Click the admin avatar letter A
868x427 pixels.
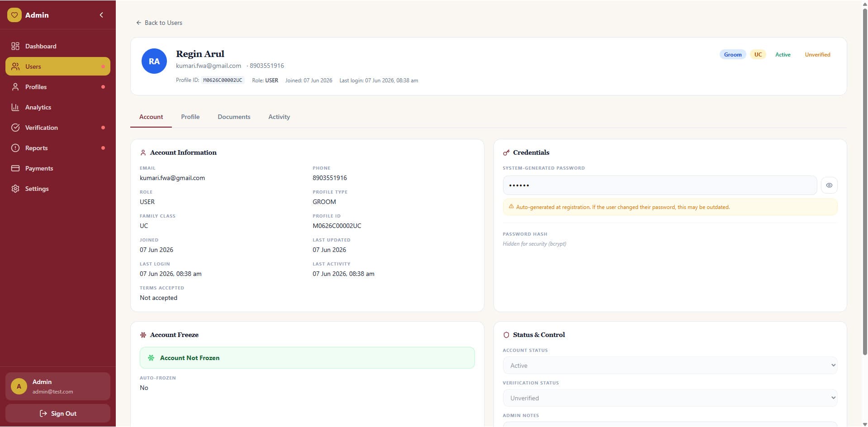[x=19, y=386]
